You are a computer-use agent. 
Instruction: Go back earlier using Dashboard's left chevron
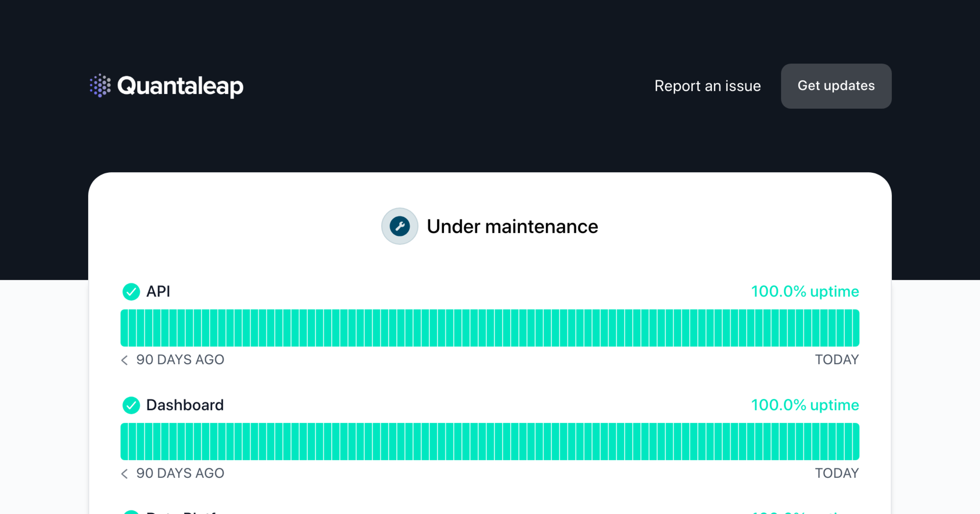(x=125, y=473)
